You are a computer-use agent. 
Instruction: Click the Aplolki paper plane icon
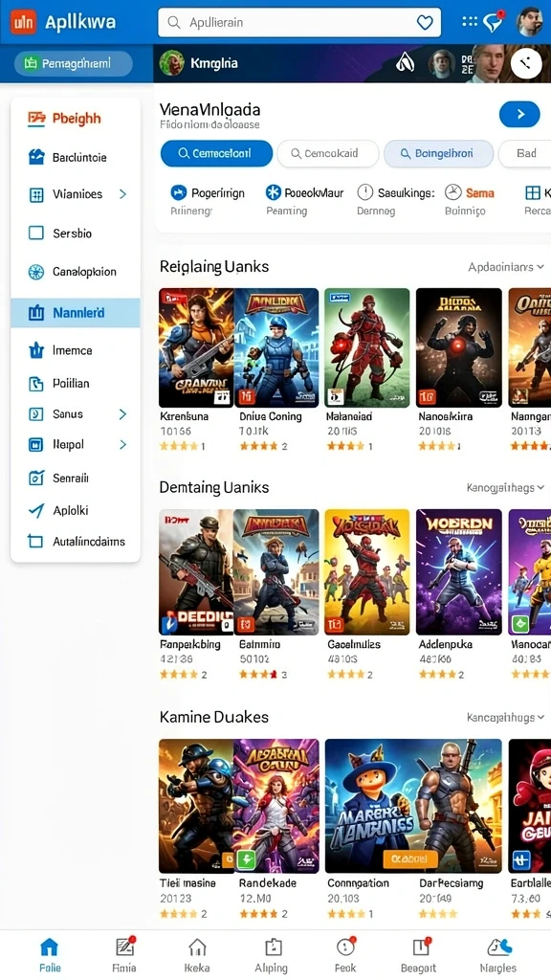(36, 511)
